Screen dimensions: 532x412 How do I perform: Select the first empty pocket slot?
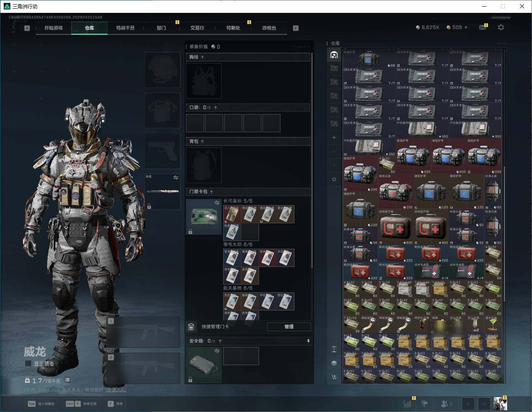point(195,123)
